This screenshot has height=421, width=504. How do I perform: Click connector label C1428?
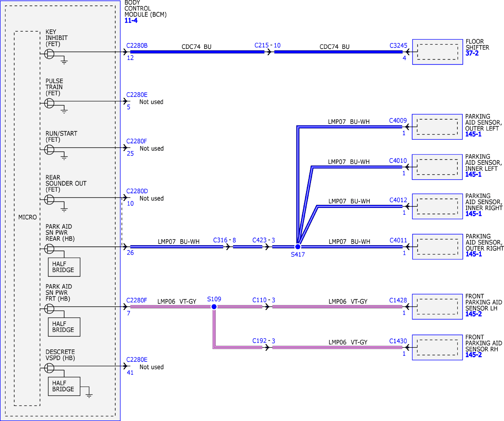(398, 300)
